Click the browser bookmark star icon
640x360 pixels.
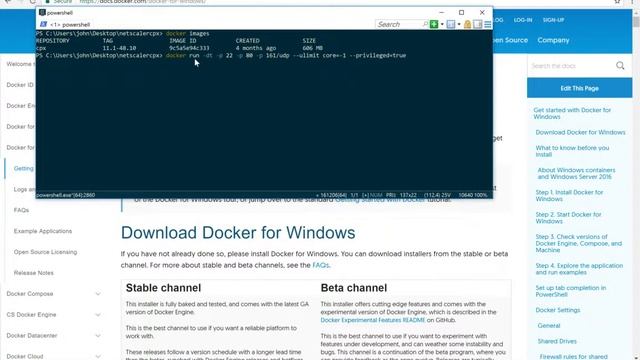pyautogui.click(x=617, y=2)
